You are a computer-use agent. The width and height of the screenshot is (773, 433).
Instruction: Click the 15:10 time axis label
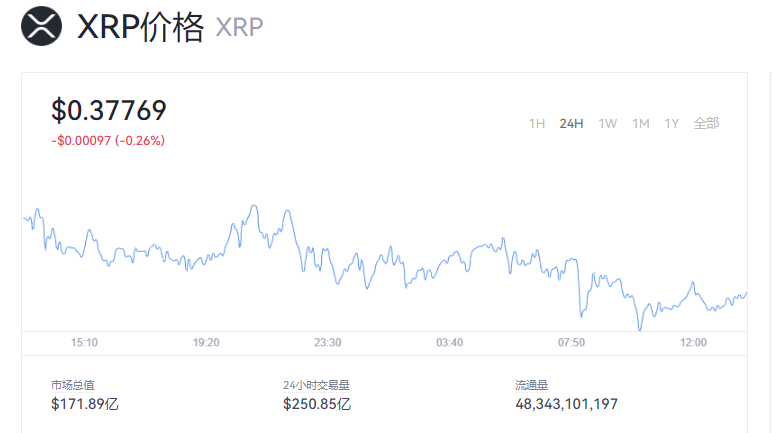[x=84, y=342]
